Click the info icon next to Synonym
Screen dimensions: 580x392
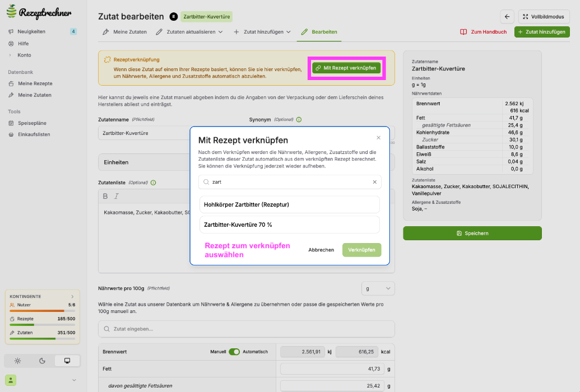pos(299,119)
